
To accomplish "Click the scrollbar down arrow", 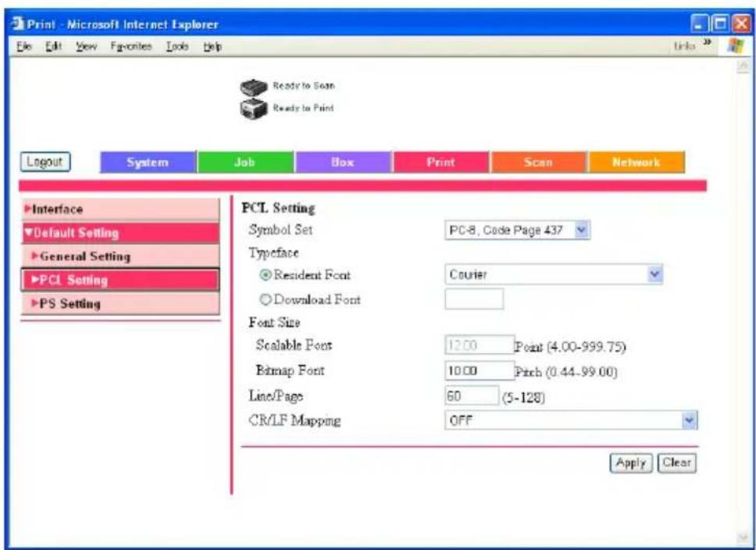I will click(x=743, y=537).
